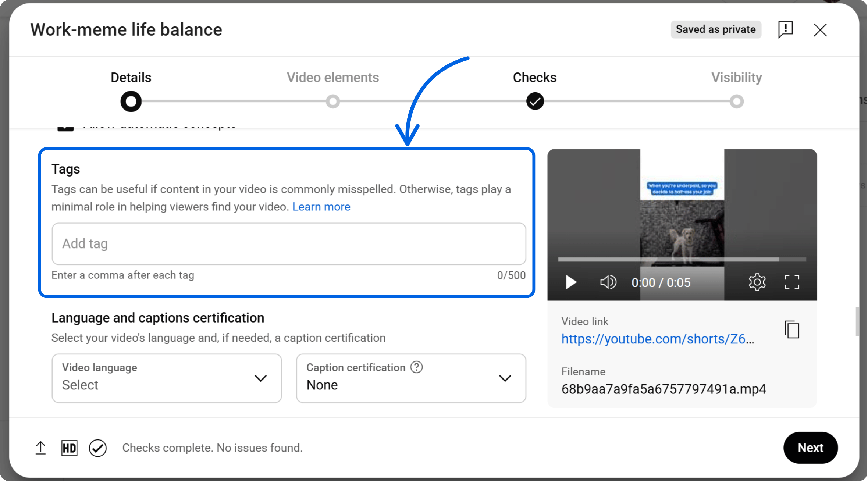The width and height of the screenshot is (868, 481).
Task: Go to the Video elements step
Action: coord(332,101)
